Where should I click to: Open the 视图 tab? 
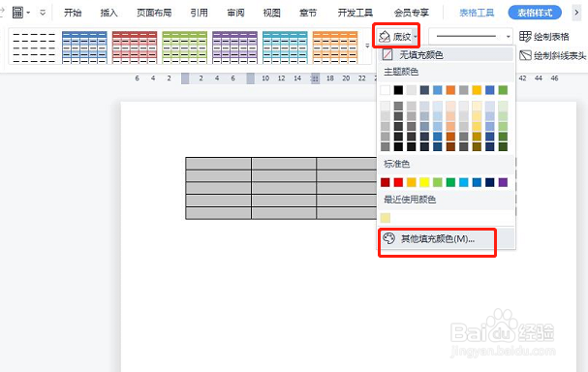(272, 13)
